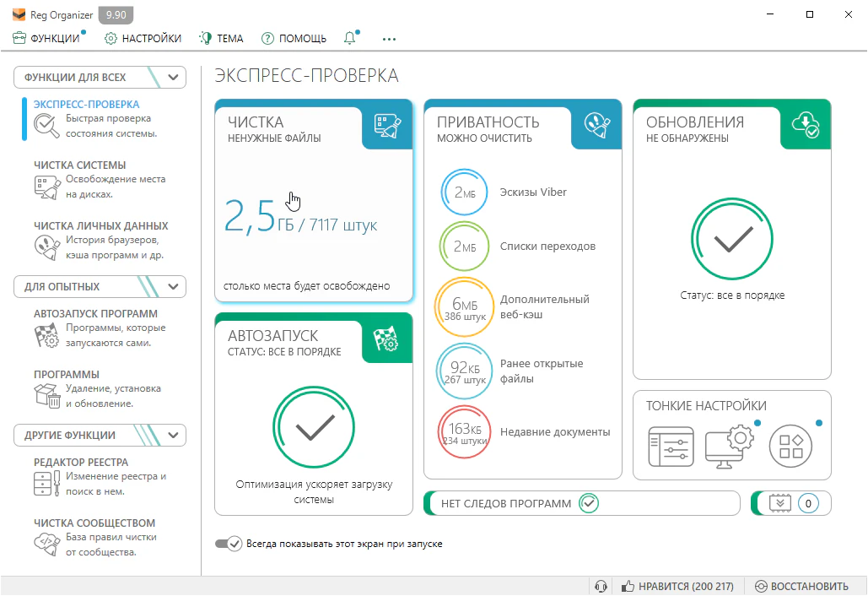Image resolution: width=868 pixels, height=596 pixels.
Task: Collapse the ФУНКЦИИ ДЛЯ ВСЕХ section
Action: click(x=173, y=78)
